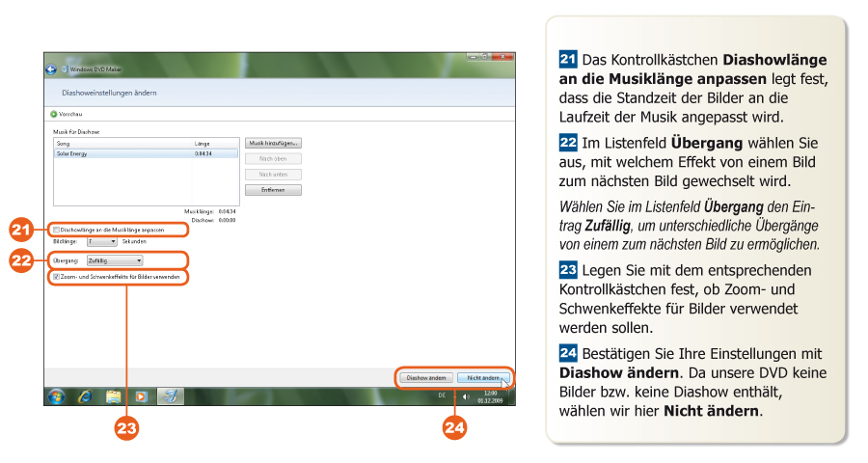The height and width of the screenshot is (463, 868).
Task: Open Windows Media Player from taskbar
Action: coord(141,395)
